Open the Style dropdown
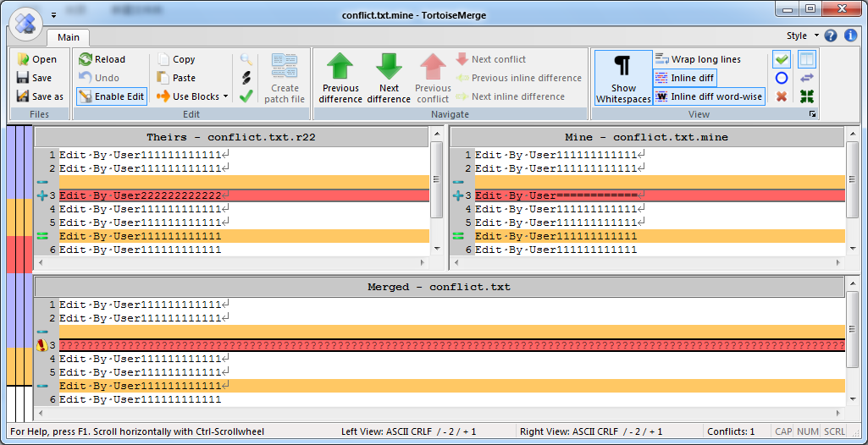868x445 pixels. coord(803,36)
